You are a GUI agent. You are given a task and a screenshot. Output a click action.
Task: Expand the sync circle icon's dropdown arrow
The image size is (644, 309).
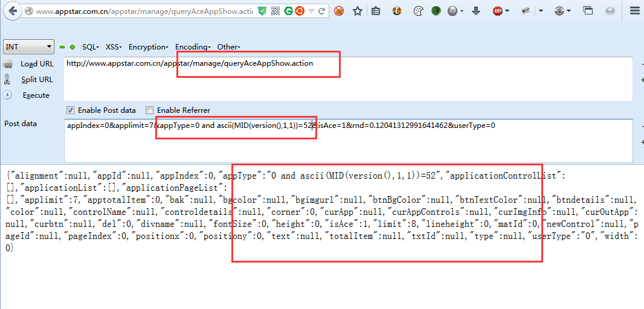tap(569, 11)
